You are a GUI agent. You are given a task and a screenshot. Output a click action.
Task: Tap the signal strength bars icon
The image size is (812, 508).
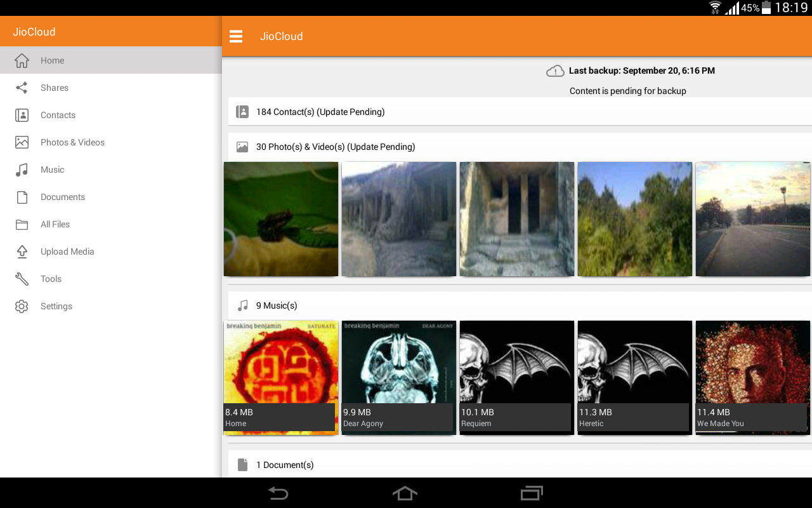pyautogui.click(x=733, y=8)
